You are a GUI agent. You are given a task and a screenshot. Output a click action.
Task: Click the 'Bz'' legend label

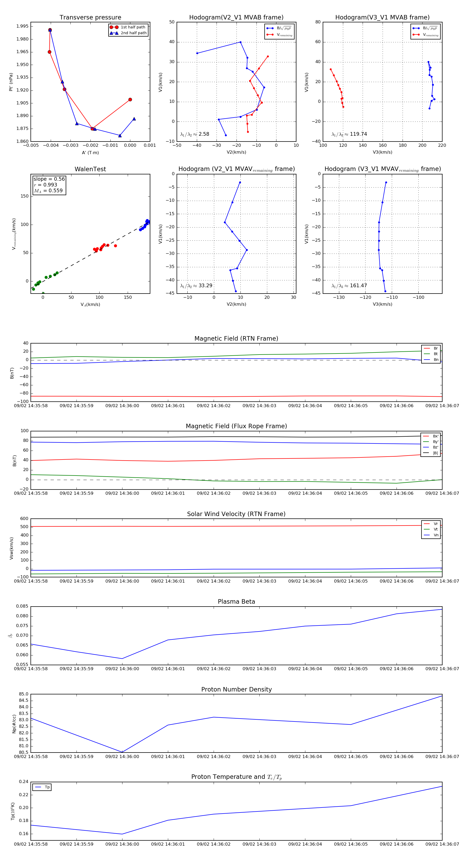pos(436,447)
